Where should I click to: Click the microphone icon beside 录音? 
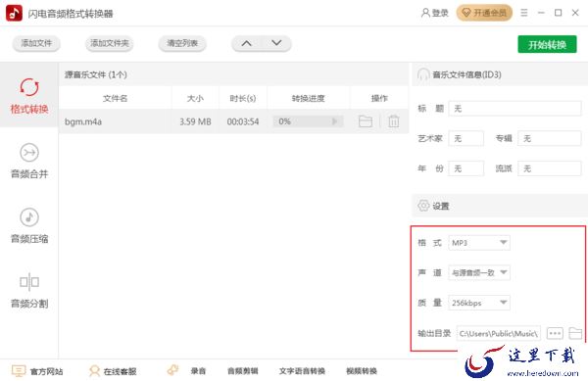(x=172, y=370)
